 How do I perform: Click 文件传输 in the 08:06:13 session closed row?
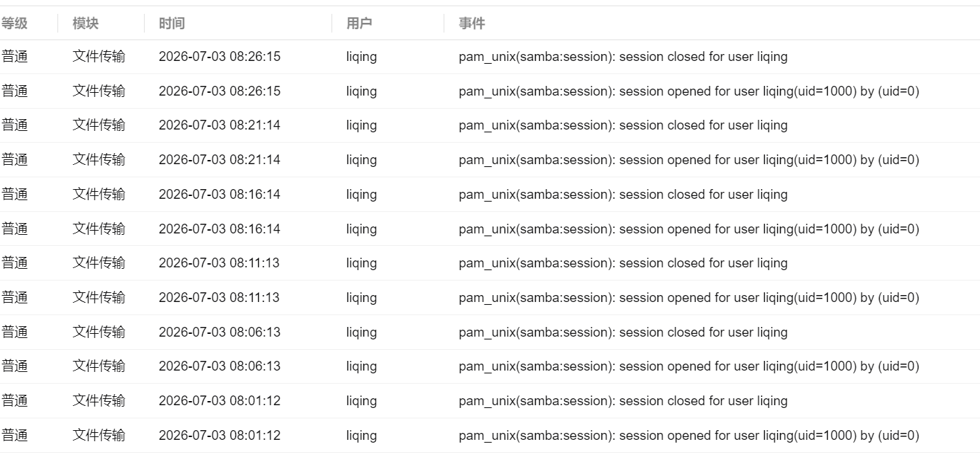coord(99,332)
